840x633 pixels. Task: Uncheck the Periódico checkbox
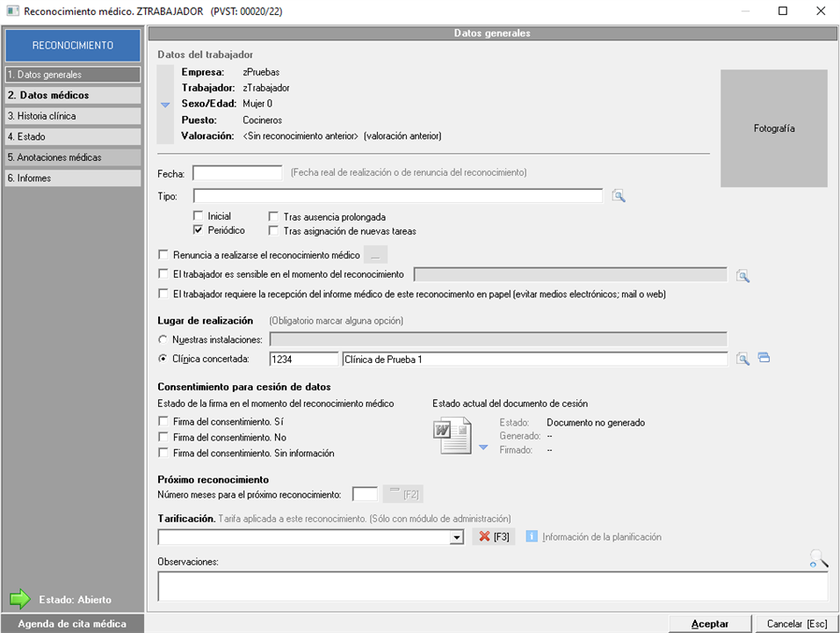198,230
